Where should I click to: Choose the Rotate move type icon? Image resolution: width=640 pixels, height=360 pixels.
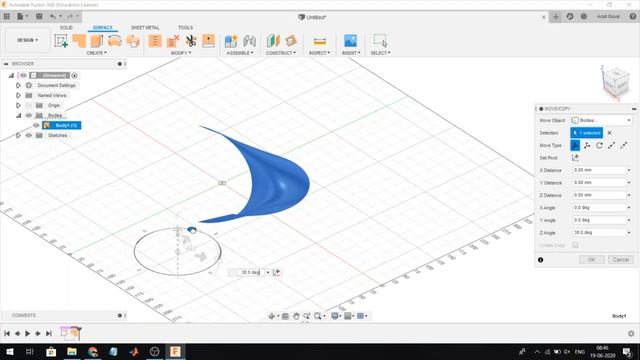click(599, 145)
